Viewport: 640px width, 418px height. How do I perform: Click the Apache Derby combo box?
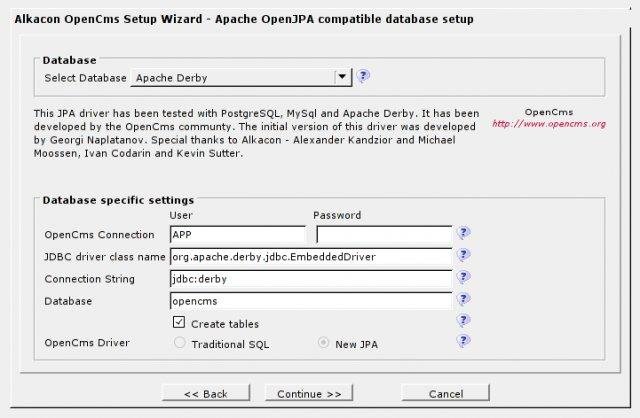(241, 78)
